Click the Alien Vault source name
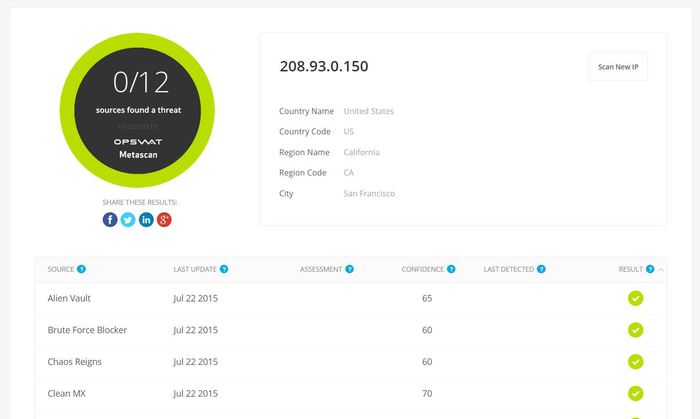Viewport: 700px width, 419px height. (x=69, y=298)
